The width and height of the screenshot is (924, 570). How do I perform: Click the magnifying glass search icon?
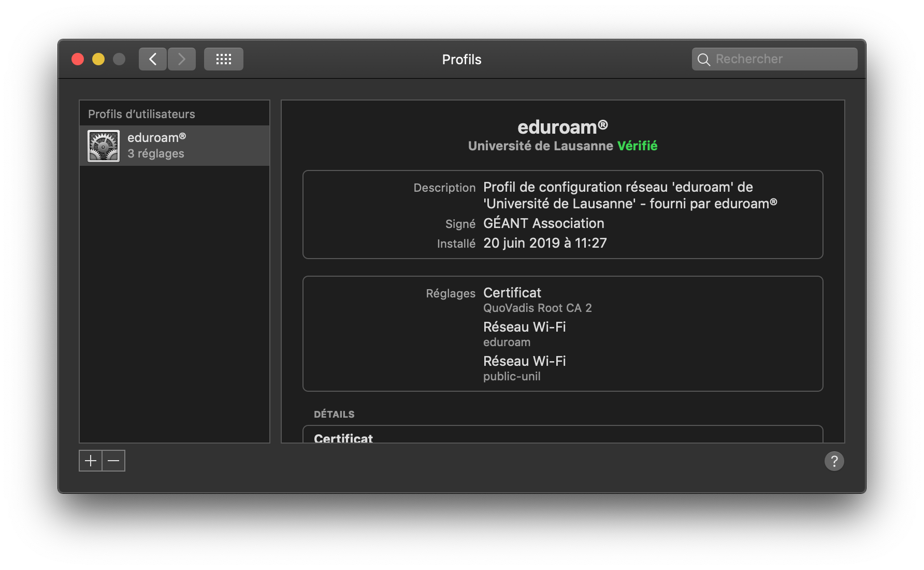[x=703, y=60]
